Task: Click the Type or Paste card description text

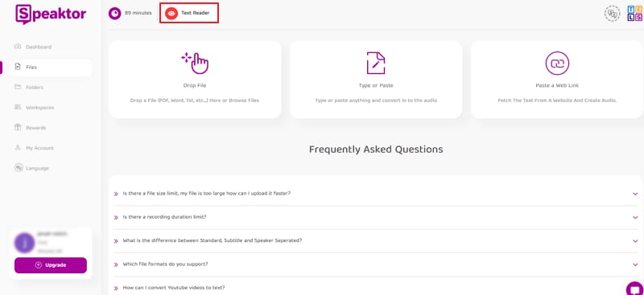Action: pyautogui.click(x=376, y=100)
